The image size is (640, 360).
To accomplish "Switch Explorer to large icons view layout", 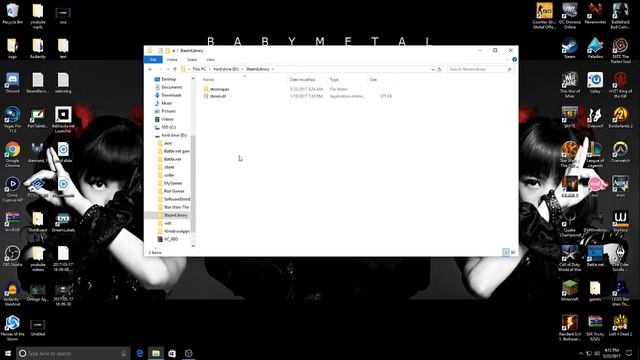I will pos(513,252).
